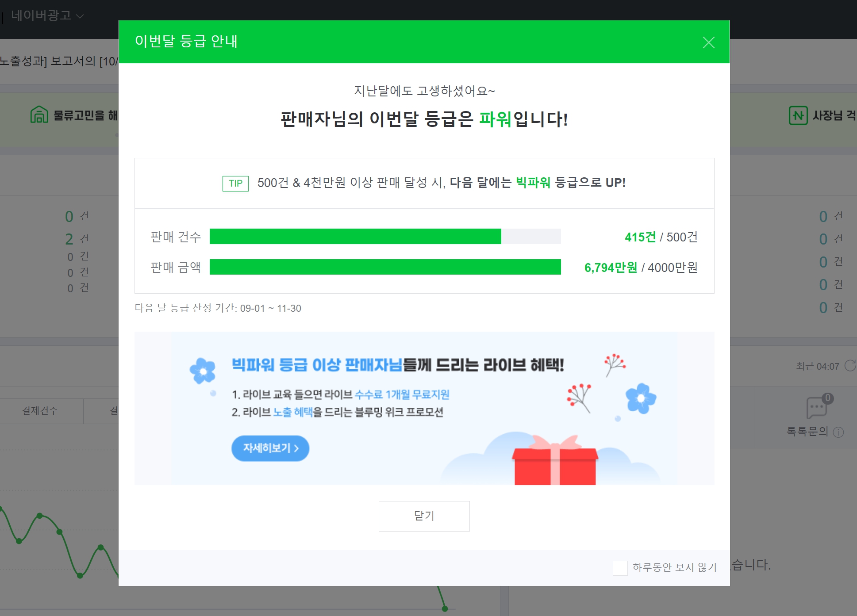Viewport: 857px width, 616px height.
Task: Click the 빅파워 text in the TIP line
Action: 533,183
